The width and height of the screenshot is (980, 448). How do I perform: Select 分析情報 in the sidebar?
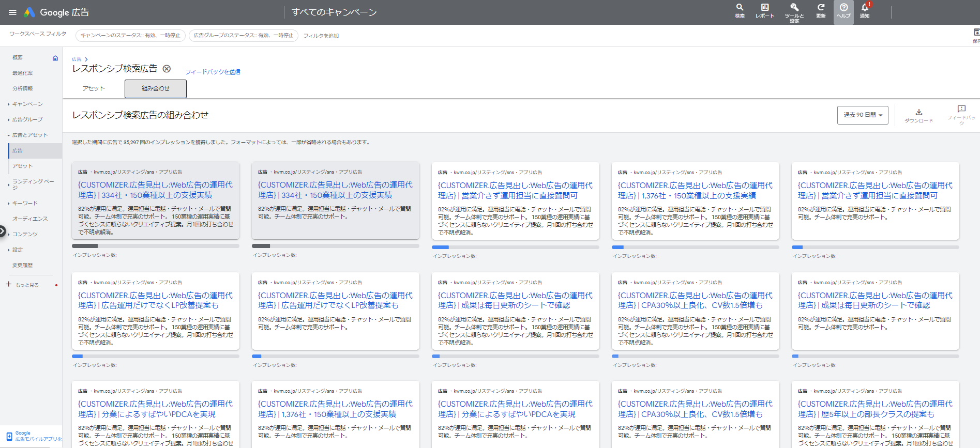[23, 88]
